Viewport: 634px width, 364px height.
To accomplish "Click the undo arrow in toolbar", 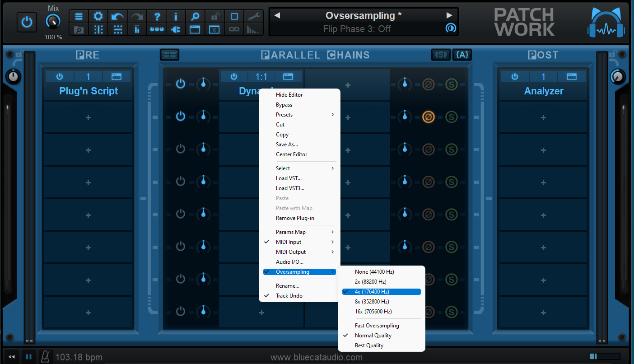I will [117, 16].
